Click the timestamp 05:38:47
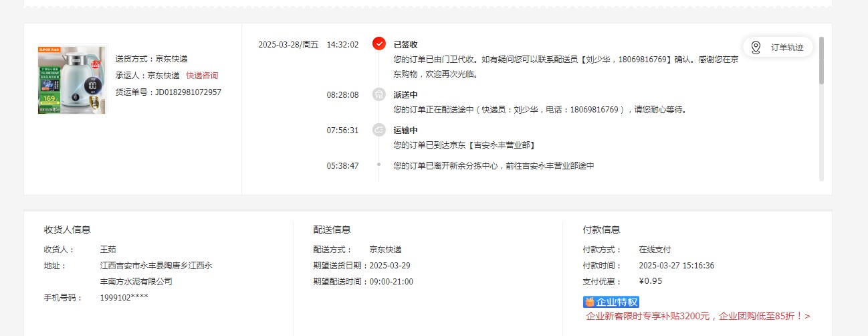 pos(342,165)
